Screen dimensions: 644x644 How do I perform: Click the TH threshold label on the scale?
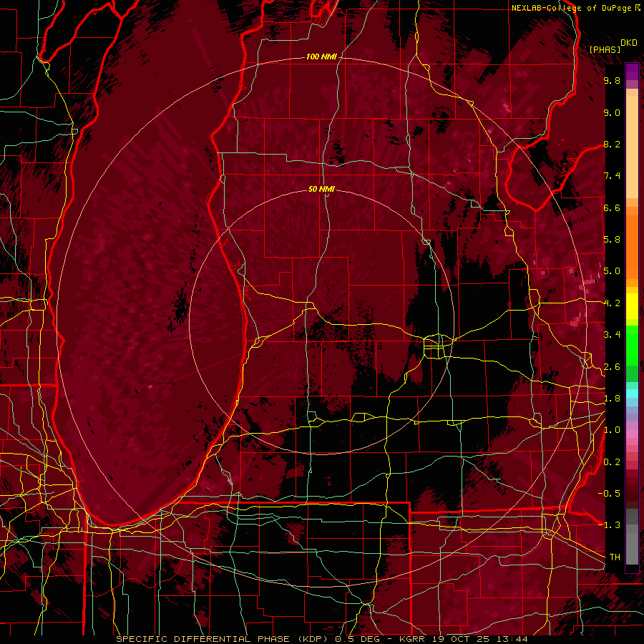coord(615,557)
